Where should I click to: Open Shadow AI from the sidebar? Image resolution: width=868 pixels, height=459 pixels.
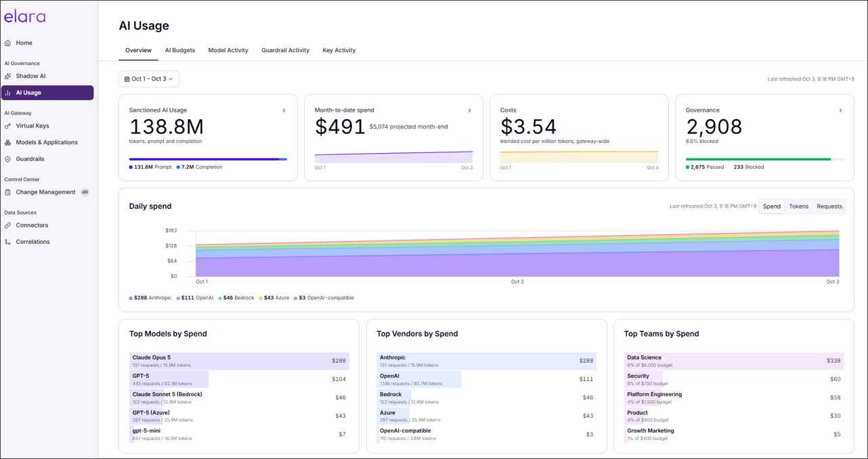coord(47,76)
